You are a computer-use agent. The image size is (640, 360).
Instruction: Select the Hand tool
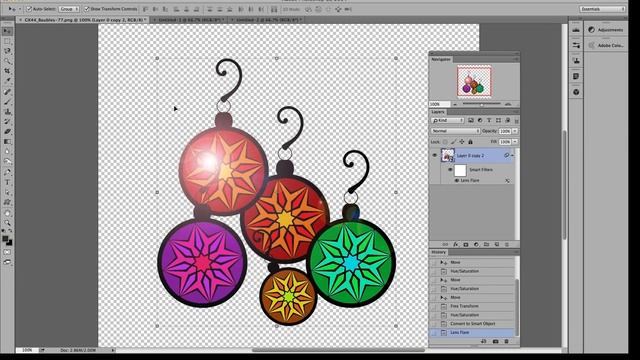coord(7,213)
